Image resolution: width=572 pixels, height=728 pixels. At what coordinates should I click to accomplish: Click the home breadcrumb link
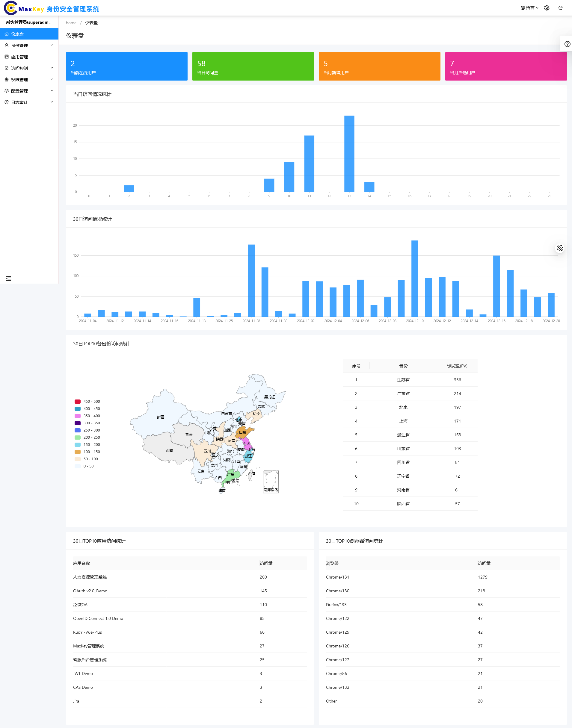[71, 23]
